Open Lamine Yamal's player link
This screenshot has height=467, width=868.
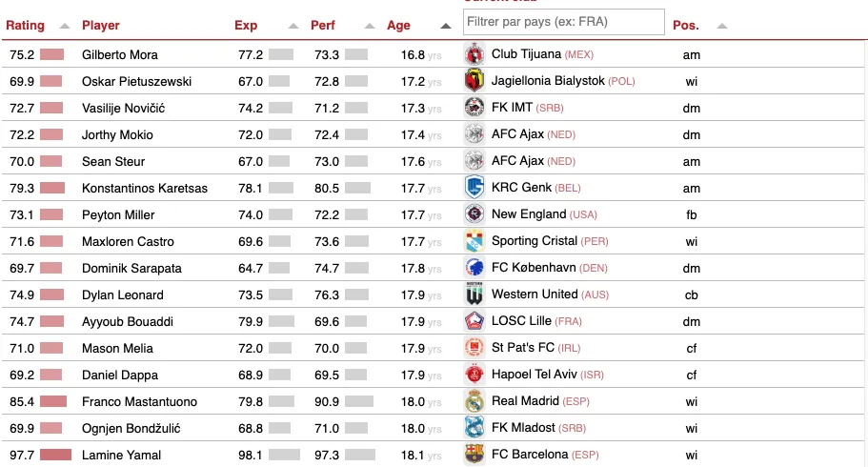coord(121,456)
